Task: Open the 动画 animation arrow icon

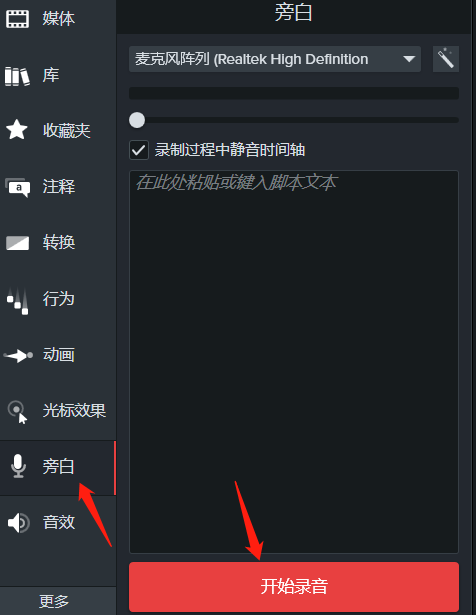Action: click(18, 355)
